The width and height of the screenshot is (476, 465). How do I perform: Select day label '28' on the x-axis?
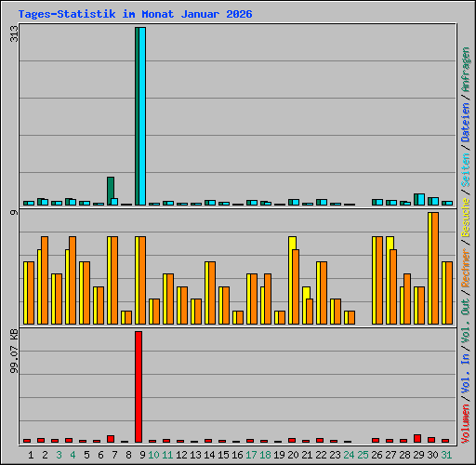404,455
